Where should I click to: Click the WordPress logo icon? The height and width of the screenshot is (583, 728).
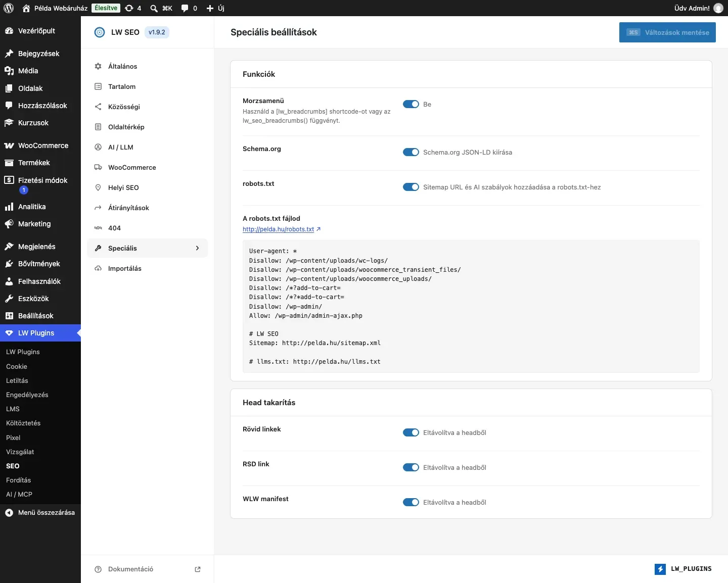9,8
